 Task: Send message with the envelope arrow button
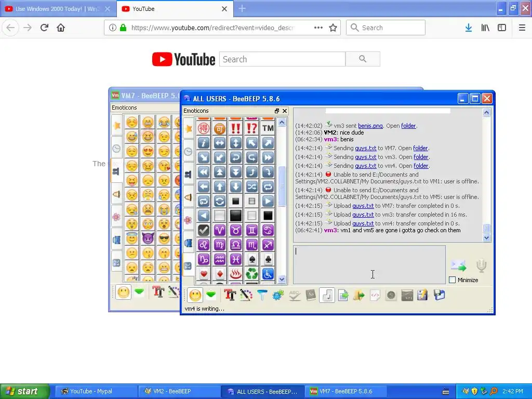(x=459, y=265)
